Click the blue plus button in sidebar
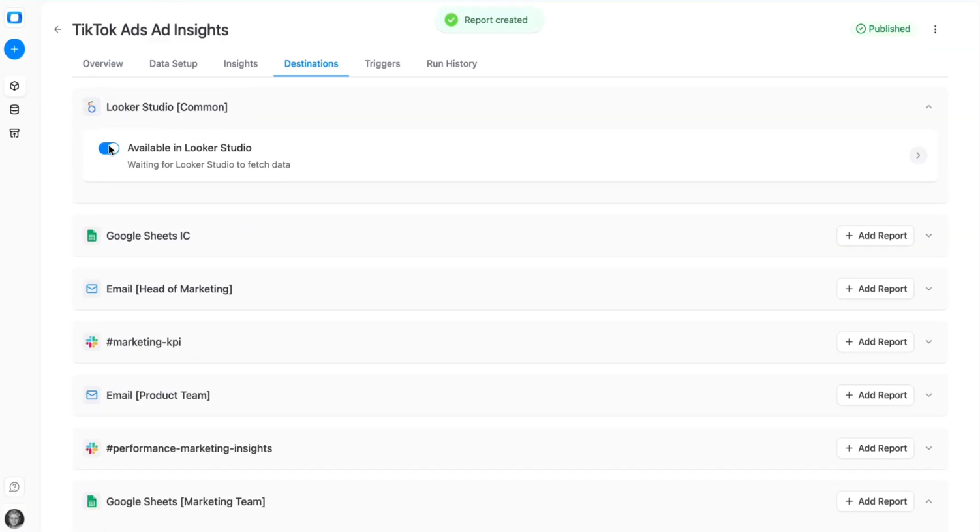 [14, 49]
